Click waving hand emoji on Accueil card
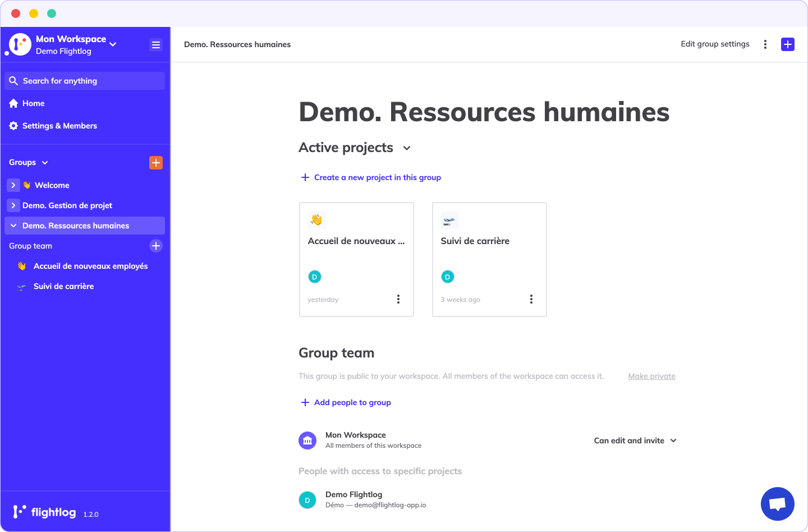This screenshot has width=808, height=532. (316, 219)
